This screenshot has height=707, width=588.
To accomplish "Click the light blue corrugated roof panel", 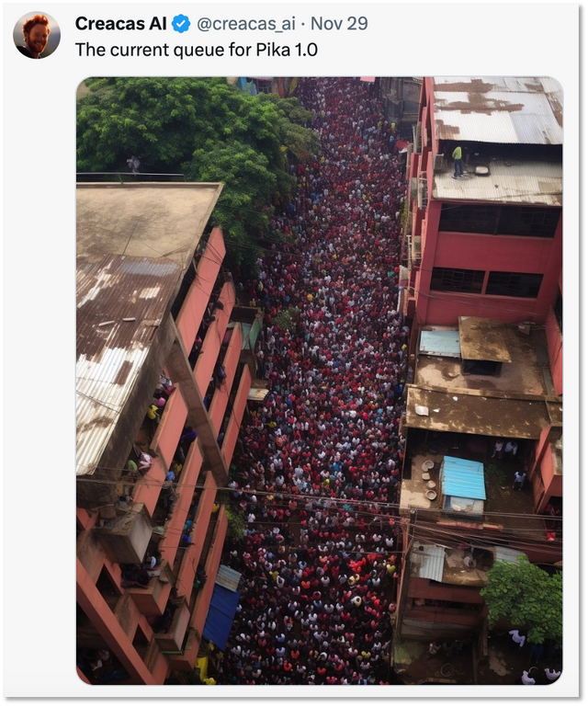I will pyautogui.click(x=463, y=478).
